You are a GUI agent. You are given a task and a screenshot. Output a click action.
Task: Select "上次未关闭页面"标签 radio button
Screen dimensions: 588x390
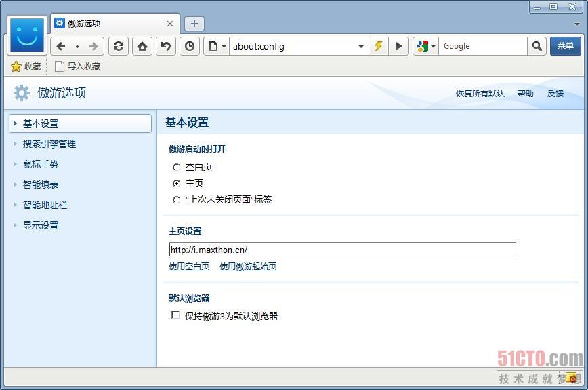[176, 199]
